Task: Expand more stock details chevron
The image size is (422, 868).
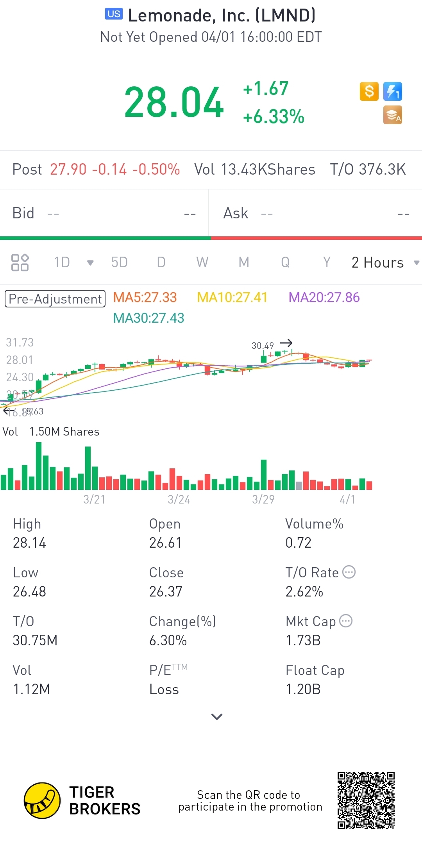Action: (x=216, y=716)
